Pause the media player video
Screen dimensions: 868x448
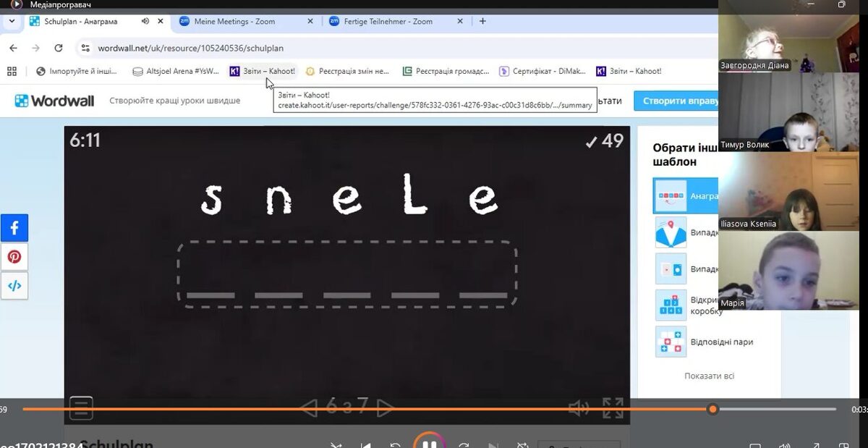pyautogui.click(x=429, y=443)
